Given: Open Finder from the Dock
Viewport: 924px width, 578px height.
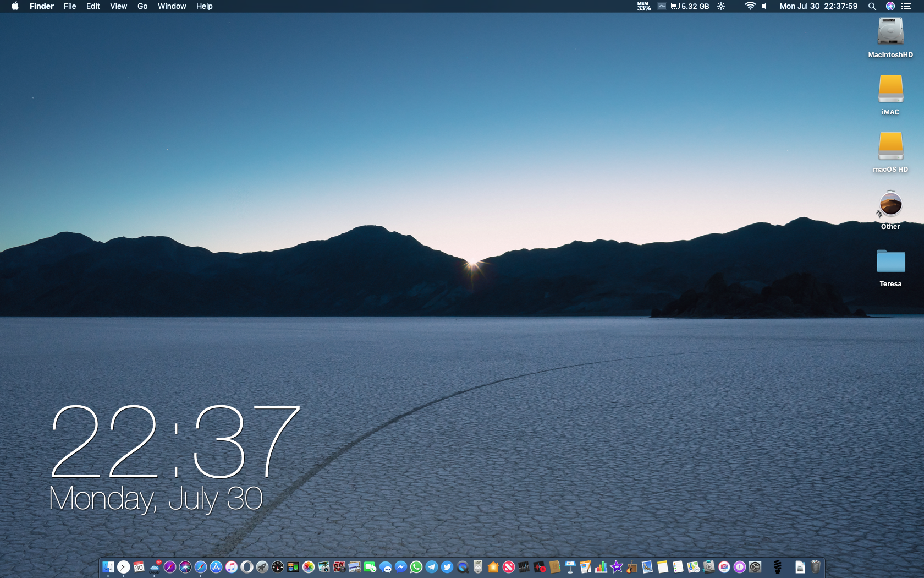Looking at the screenshot, I should 108,567.
